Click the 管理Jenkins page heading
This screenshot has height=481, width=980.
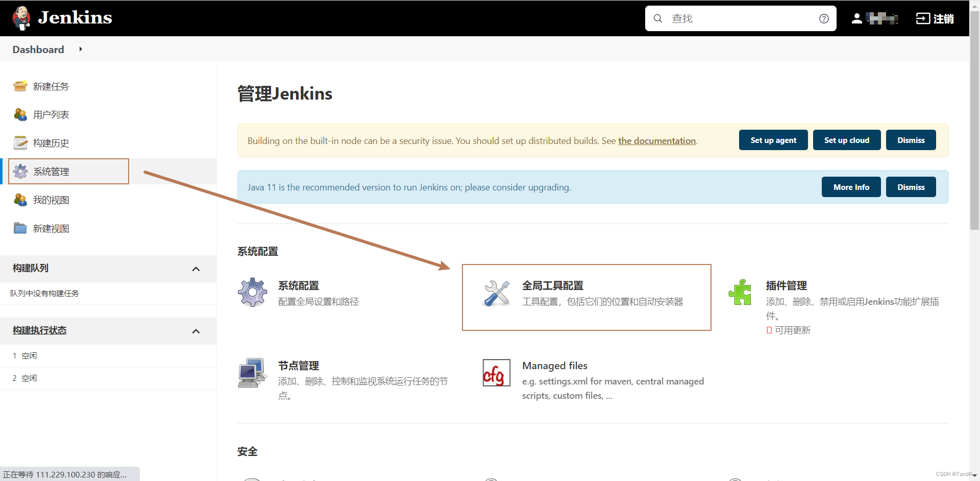tap(285, 94)
